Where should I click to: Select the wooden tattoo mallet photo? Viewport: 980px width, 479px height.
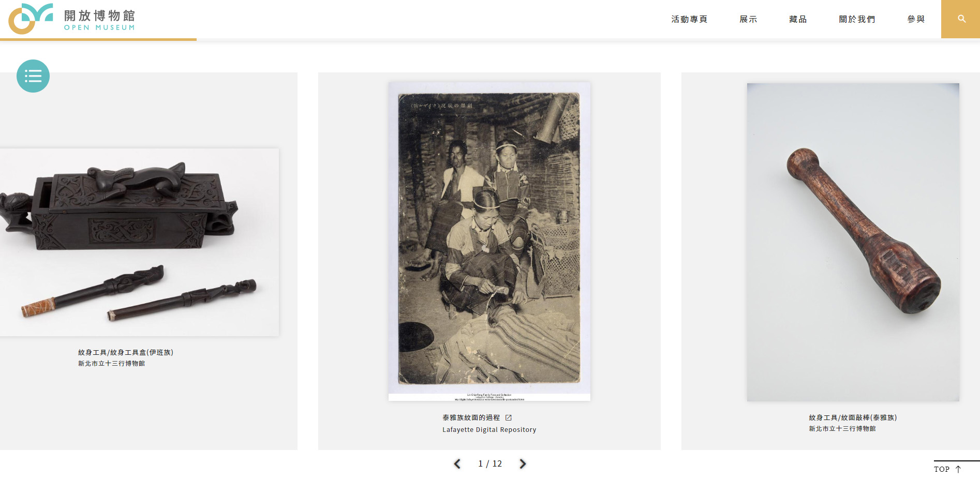click(x=853, y=242)
